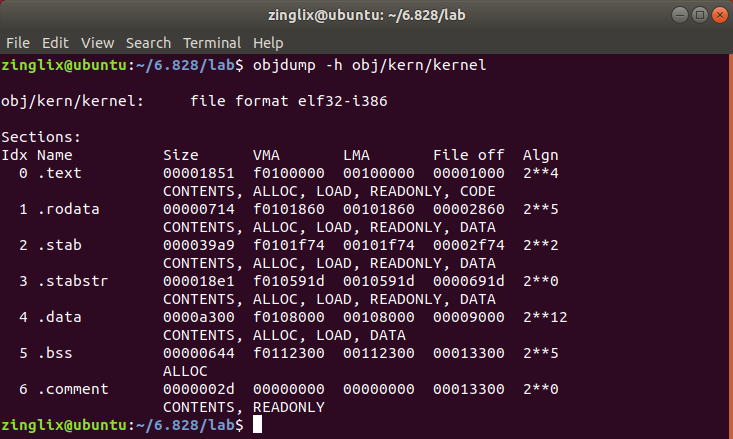This screenshot has width=733, height=439.
Task: Open the Terminal menu
Action: pos(211,43)
